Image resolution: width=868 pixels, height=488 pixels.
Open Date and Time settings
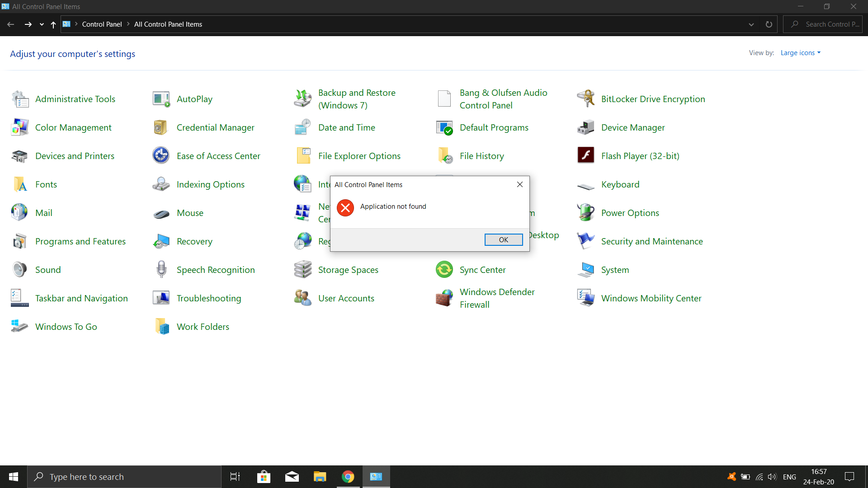click(x=346, y=127)
